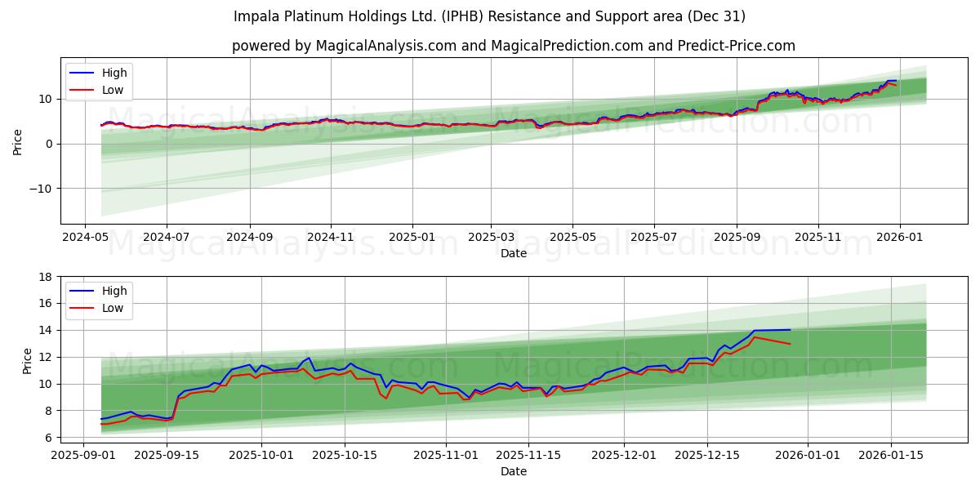Click the 2025-09-01 tick label
Screen dimensions: 980x490
click(84, 455)
